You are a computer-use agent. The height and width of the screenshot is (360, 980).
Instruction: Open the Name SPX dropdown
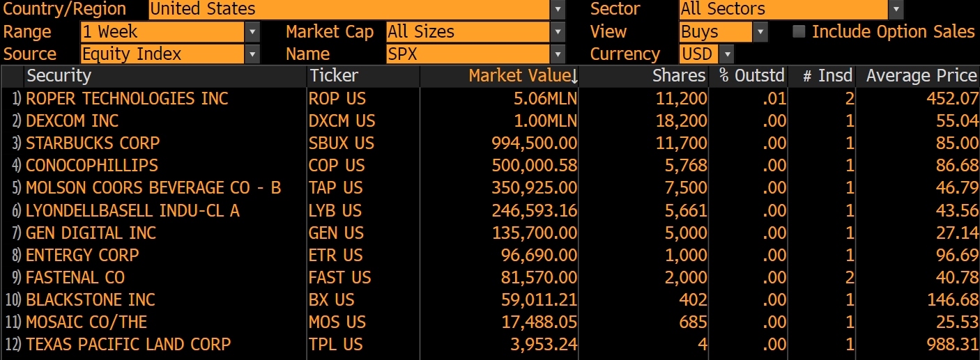[x=558, y=54]
